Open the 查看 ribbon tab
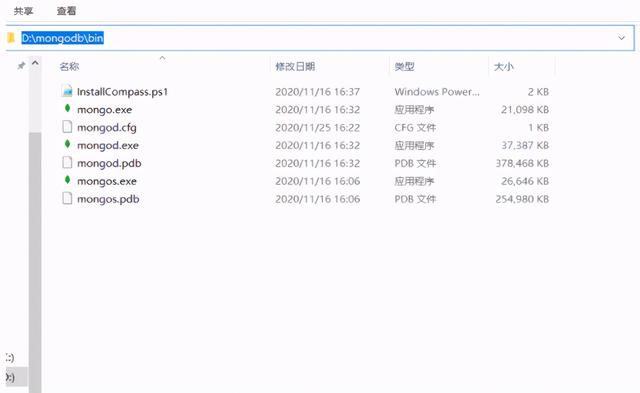Viewport: 640px width, 393px height. tap(66, 11)
